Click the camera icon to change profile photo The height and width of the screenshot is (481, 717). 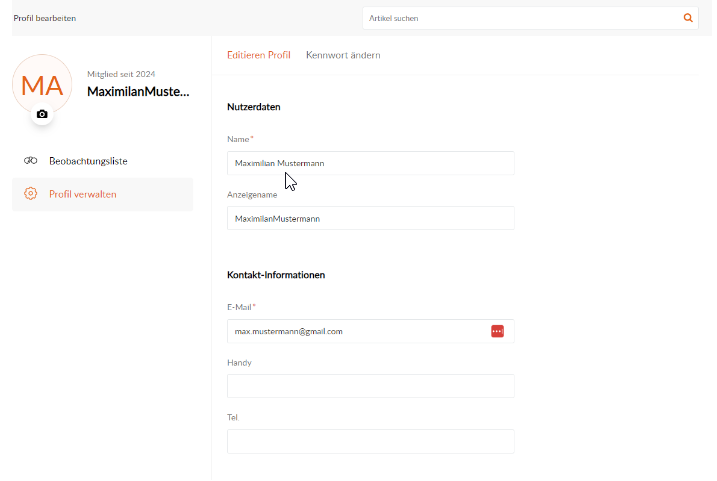coord(42,115)
